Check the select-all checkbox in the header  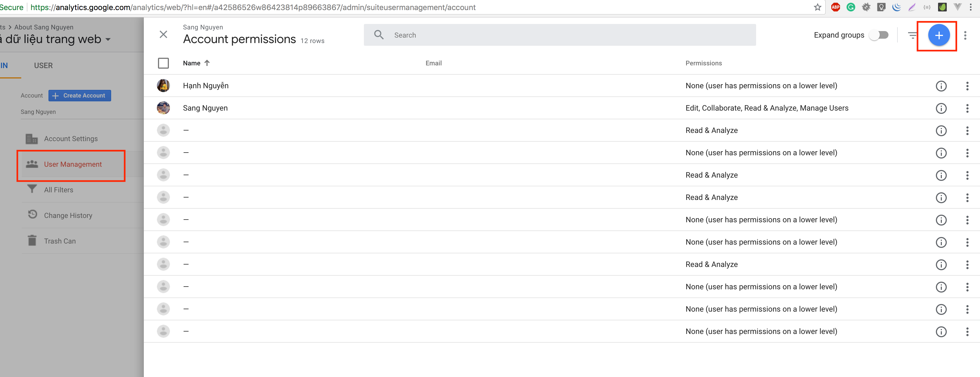(163, 63)
